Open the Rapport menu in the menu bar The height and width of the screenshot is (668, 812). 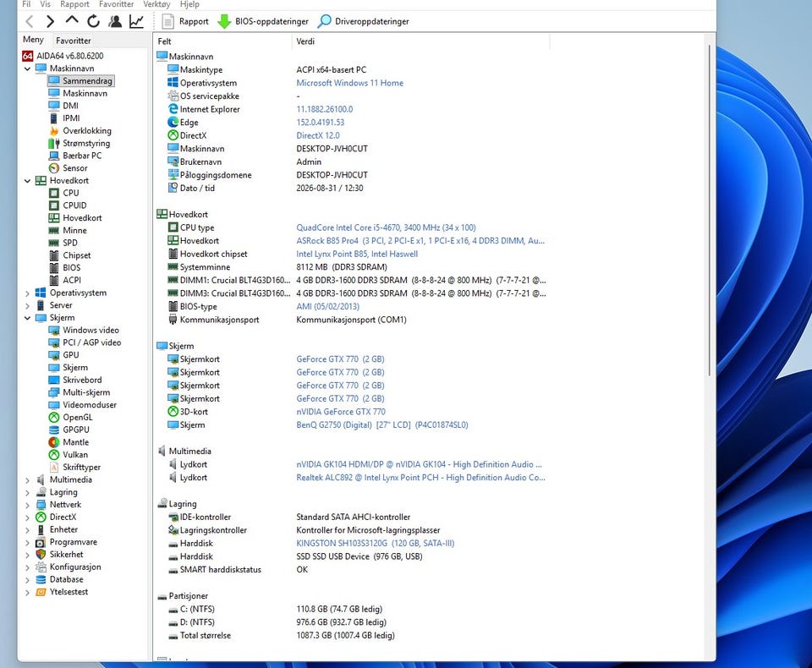74,4
